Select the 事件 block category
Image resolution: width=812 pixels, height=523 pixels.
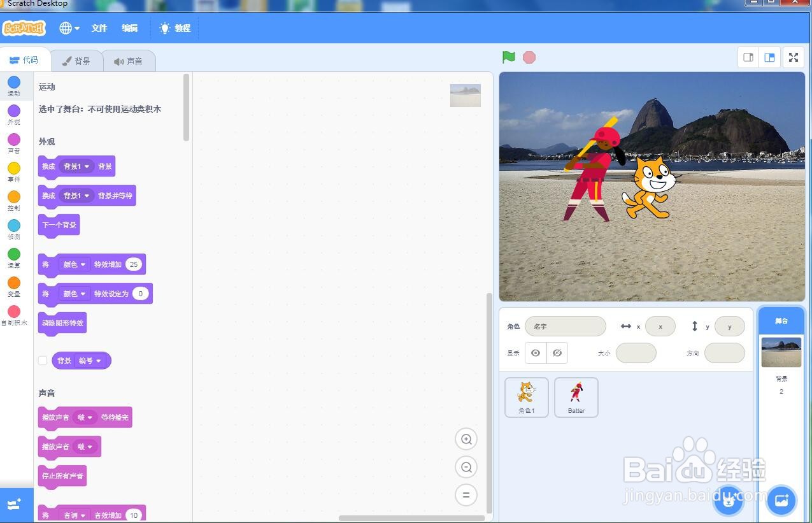[x=14, y=172]
